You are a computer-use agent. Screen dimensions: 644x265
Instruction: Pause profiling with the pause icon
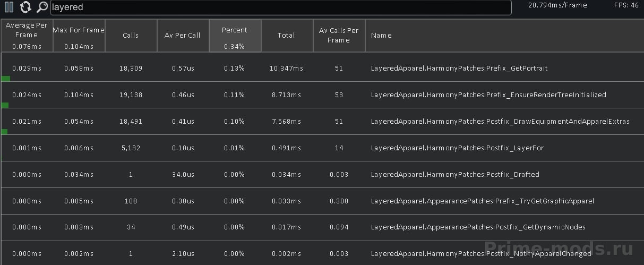[9, 7]
